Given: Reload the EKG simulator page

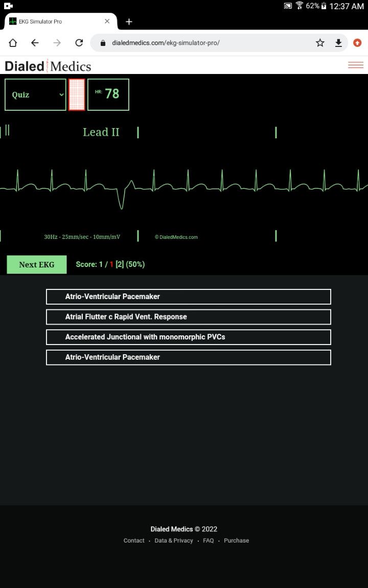Looking at the screenshot, I should point(79,43).
